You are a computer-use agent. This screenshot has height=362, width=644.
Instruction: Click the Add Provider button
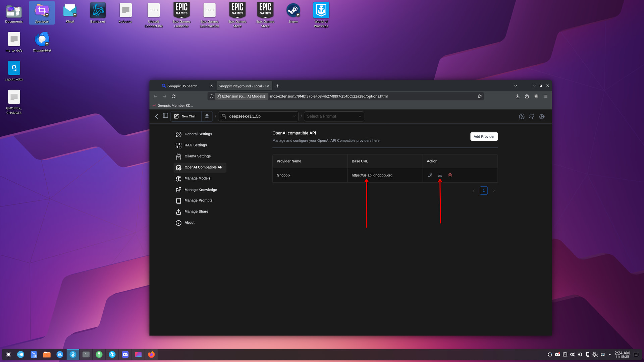point(484,136)
